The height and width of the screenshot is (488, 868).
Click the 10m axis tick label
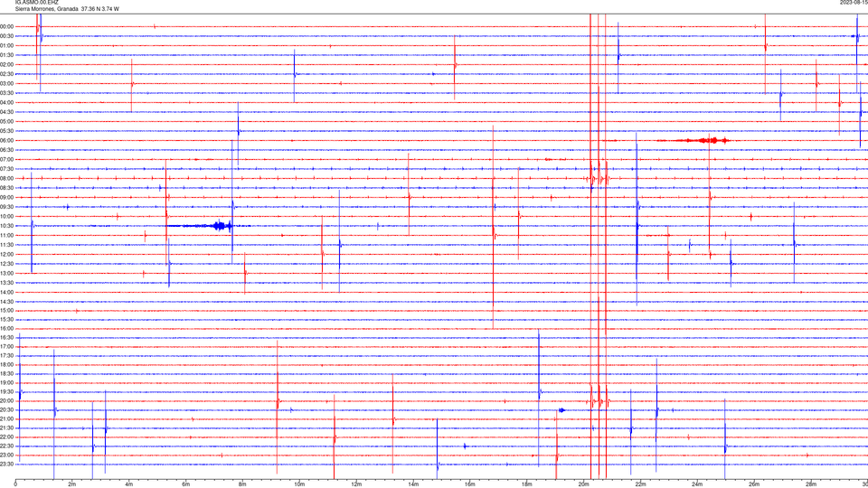[x=299, y=484]
